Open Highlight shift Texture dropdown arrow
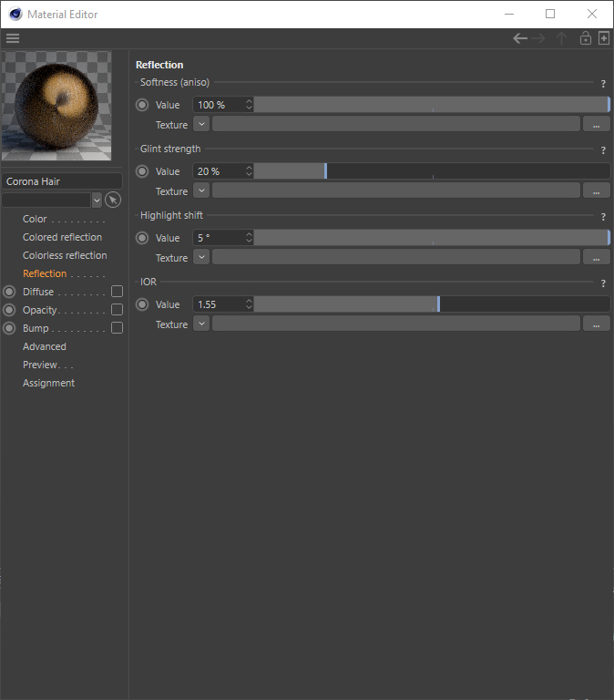614x700 pixels. tap(201, 257)
